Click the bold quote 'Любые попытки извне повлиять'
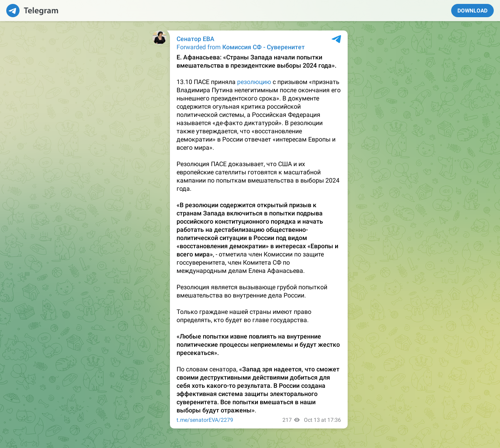The height and width of the screenshot is (448, 500). pyautogui.click(x=258, y=344)
